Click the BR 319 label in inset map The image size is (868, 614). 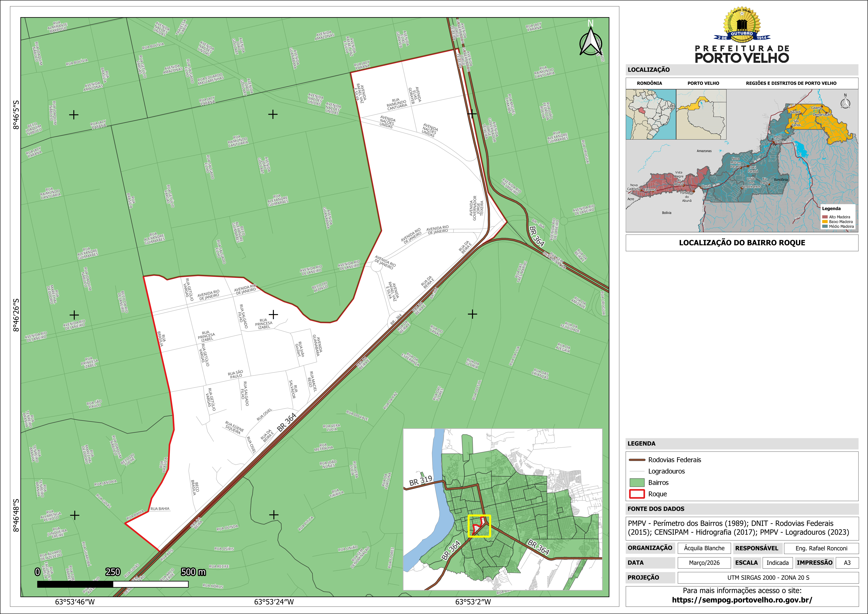(x=420, y=480)
